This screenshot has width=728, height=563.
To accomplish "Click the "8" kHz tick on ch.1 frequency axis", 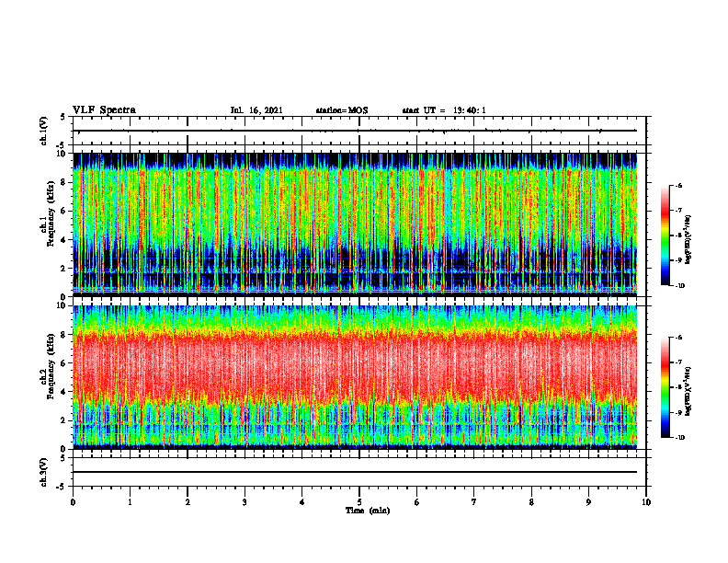I will [x=65, y=182].
